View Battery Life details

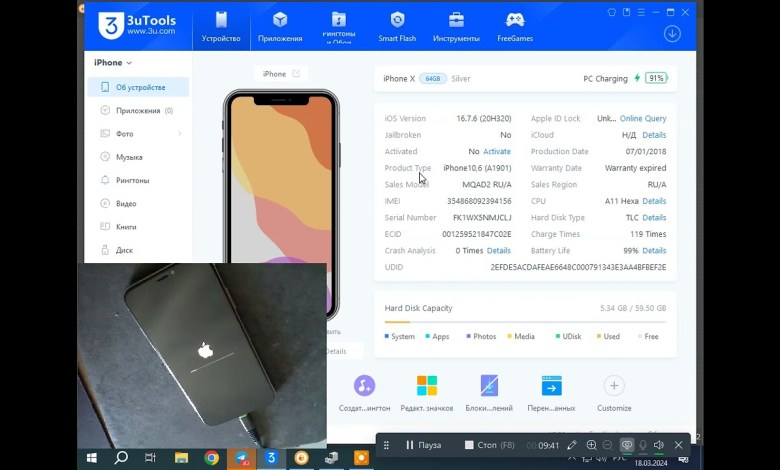[654, 251]
